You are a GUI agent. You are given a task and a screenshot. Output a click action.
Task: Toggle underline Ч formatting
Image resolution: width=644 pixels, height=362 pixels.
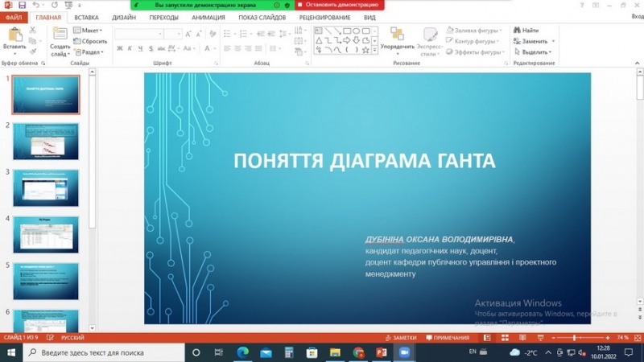click(140, 48)
